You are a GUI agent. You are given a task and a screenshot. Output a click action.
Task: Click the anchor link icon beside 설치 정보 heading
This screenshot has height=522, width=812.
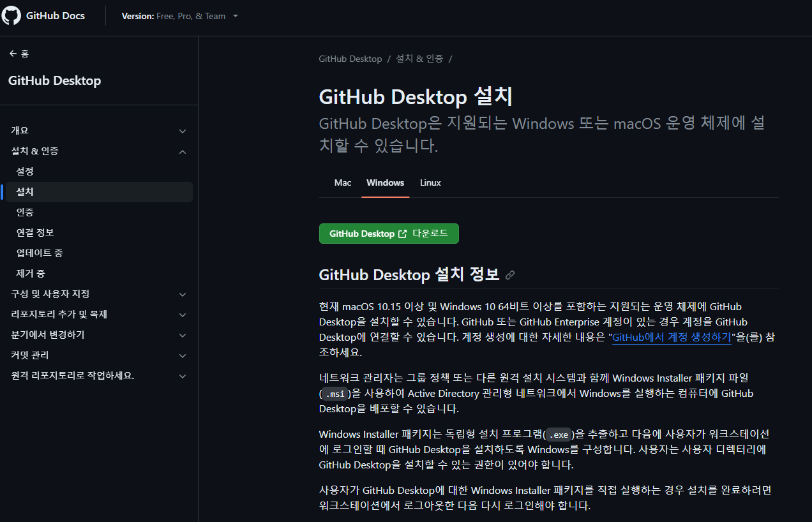[510, 275]
